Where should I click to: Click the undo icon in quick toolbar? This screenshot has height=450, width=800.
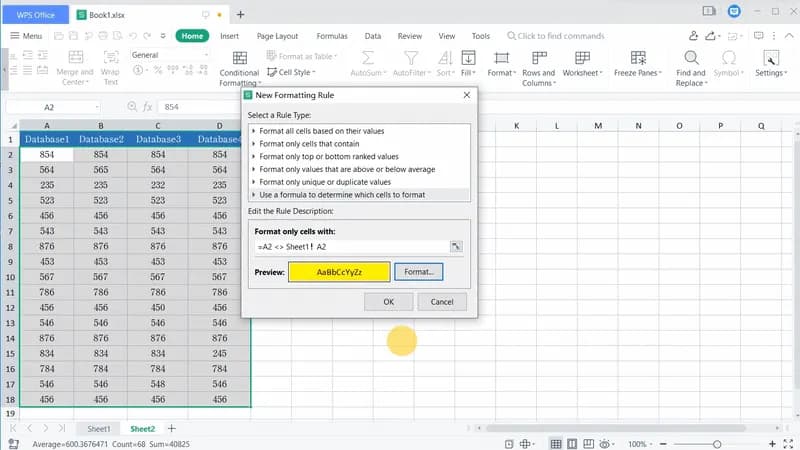pos(133,36)
